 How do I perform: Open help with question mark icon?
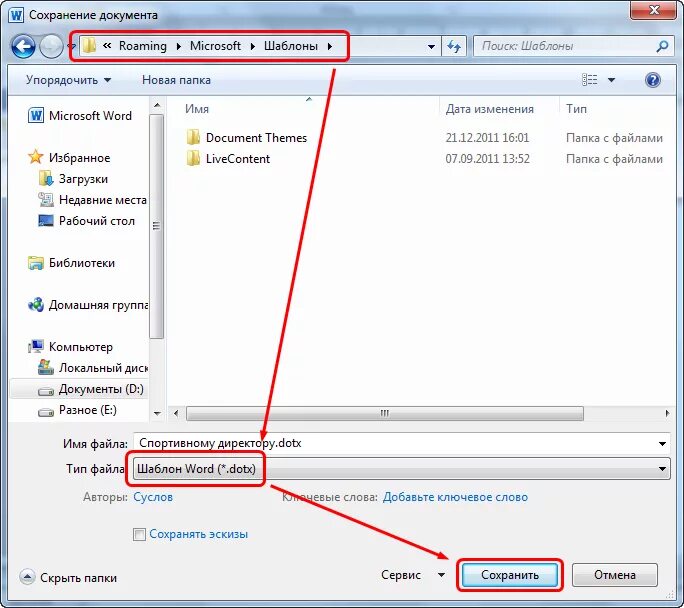coord(653,80)
